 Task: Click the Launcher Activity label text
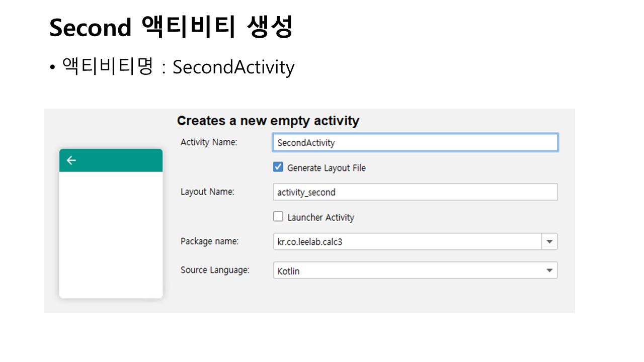(320, 217)
